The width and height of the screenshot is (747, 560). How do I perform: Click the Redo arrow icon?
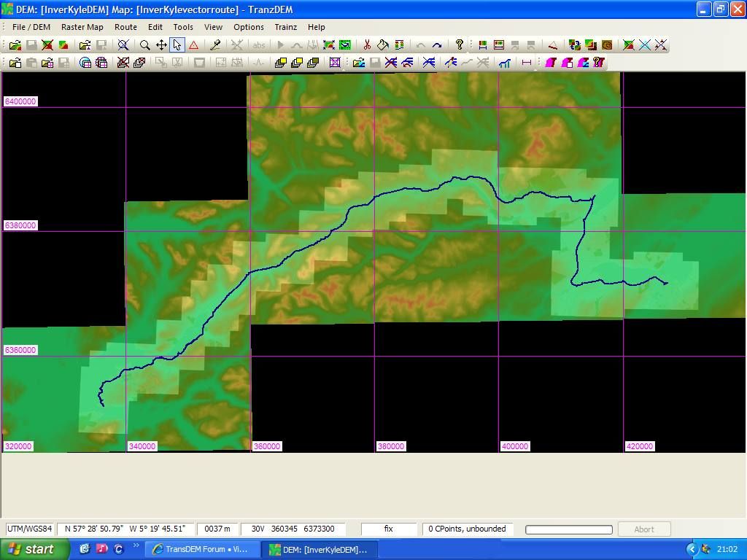pos(437,45)
